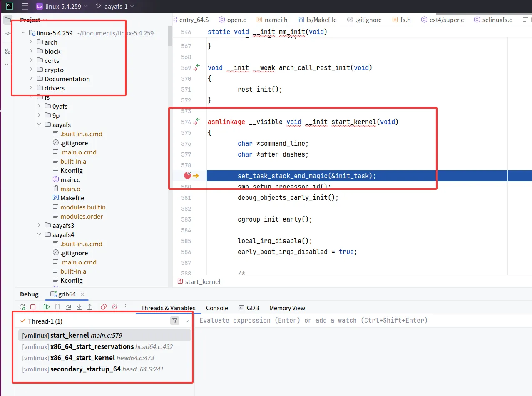Open the aayafs-1 git branch dropdown
This screenshot has height=396, width=532.
(114, 6)
